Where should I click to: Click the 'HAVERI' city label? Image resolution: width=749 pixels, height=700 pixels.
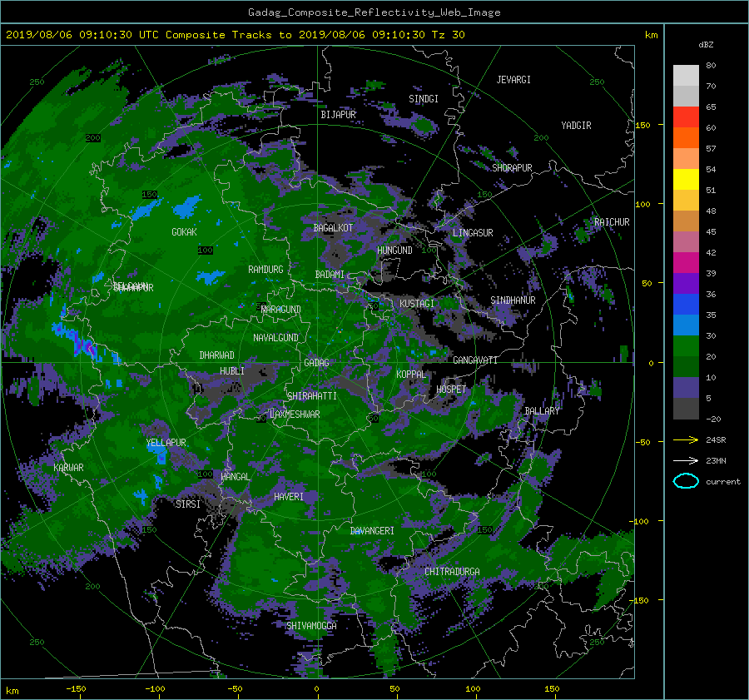(x=289, y=497)
